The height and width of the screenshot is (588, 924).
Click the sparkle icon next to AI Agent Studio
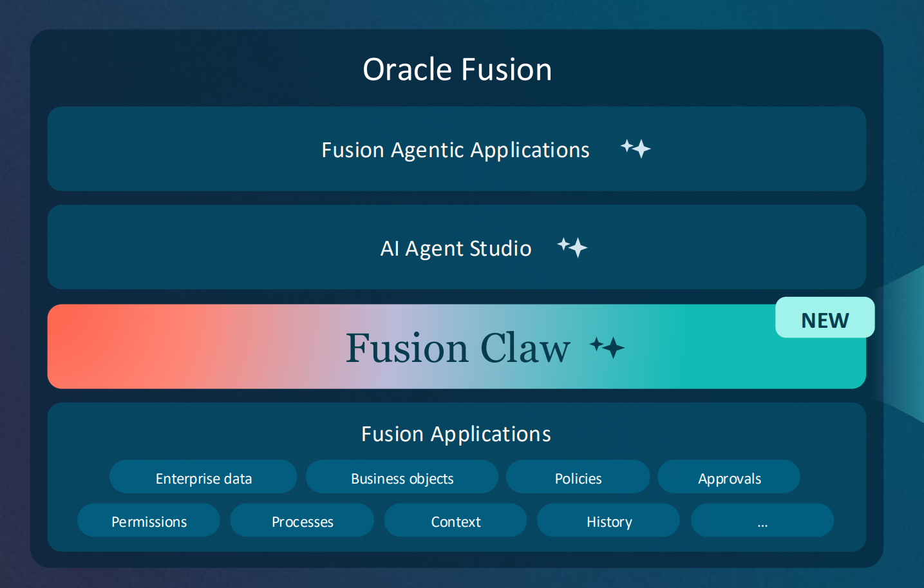[572, 247]
